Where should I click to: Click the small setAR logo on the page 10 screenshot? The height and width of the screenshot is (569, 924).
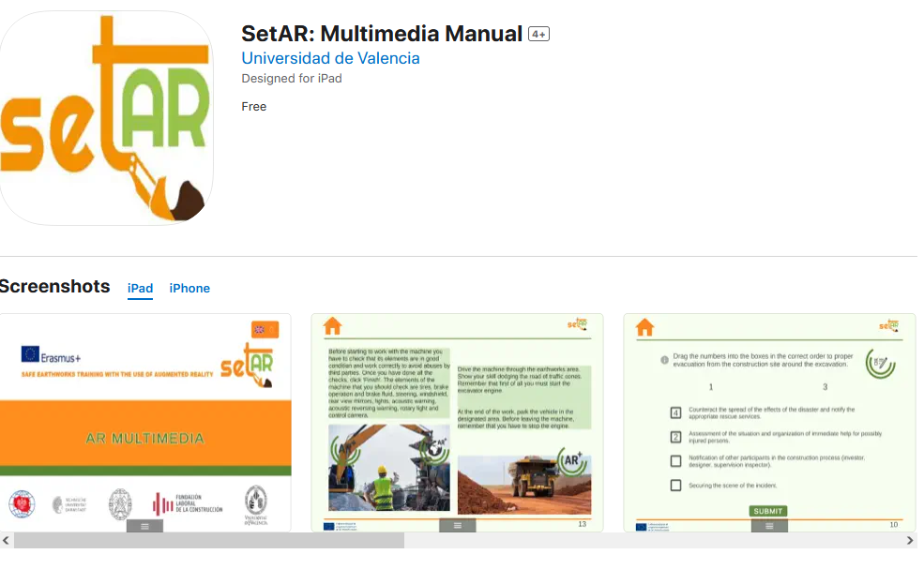[889, 325]
